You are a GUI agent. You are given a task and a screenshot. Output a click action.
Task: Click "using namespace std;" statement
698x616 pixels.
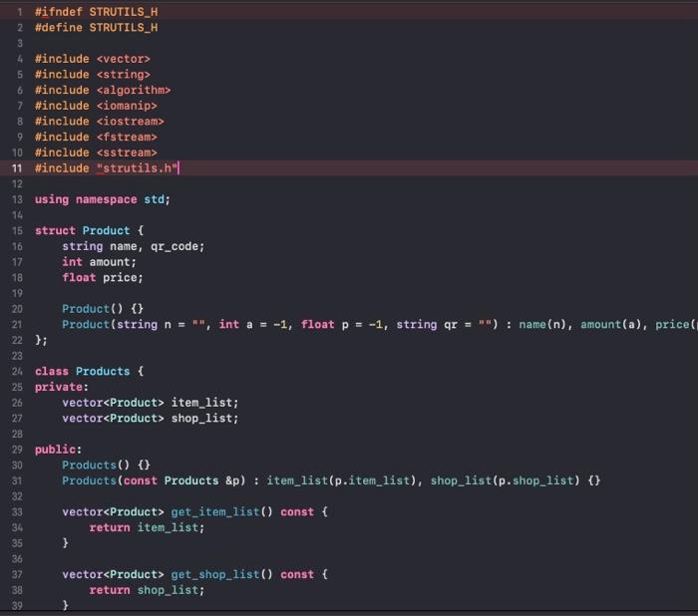[x=103, y=199]
